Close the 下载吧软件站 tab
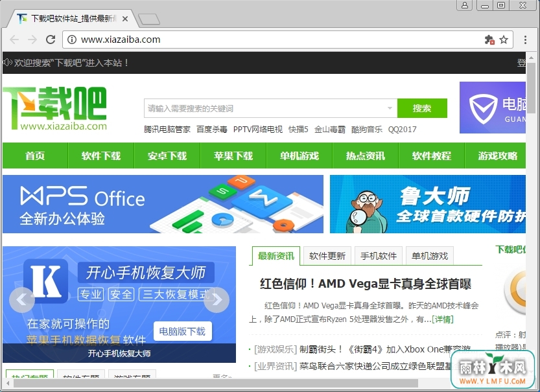Image resolution: width=540 pixels, height=392 pixels. [125, 19]
